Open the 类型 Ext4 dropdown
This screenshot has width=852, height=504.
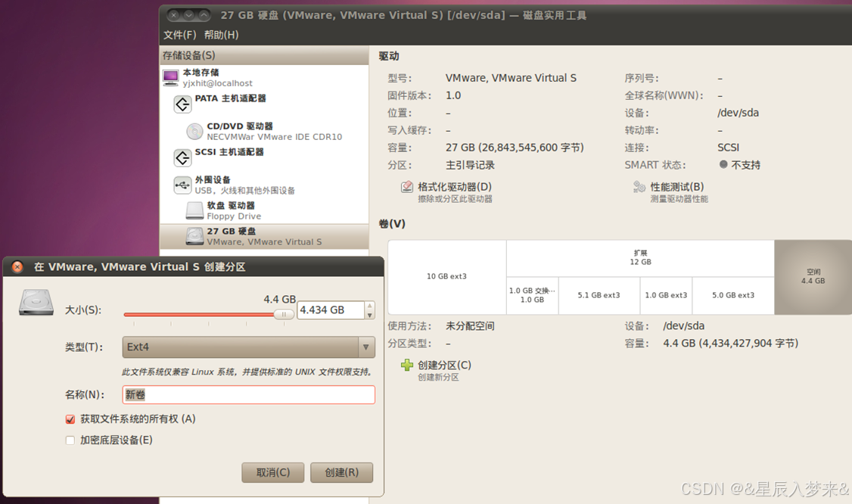point(249,347)
